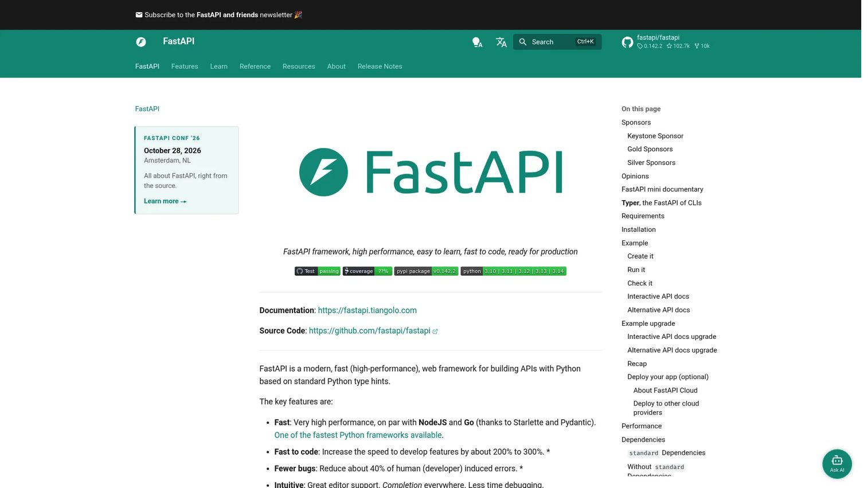
Task: Follow the Learn more conference link
Action: click(x=165, y=201)
